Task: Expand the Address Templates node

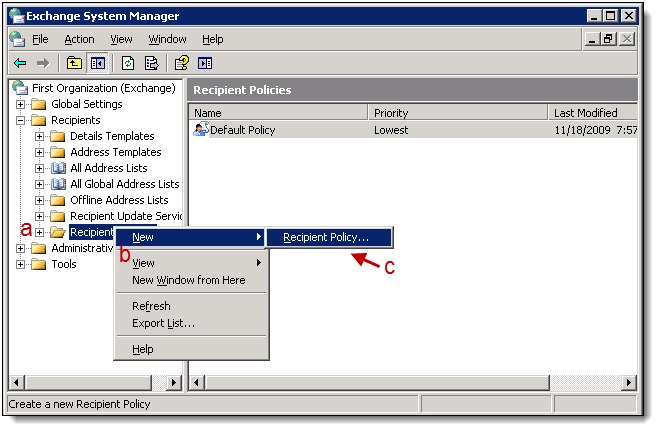Action: pos(39,153)
